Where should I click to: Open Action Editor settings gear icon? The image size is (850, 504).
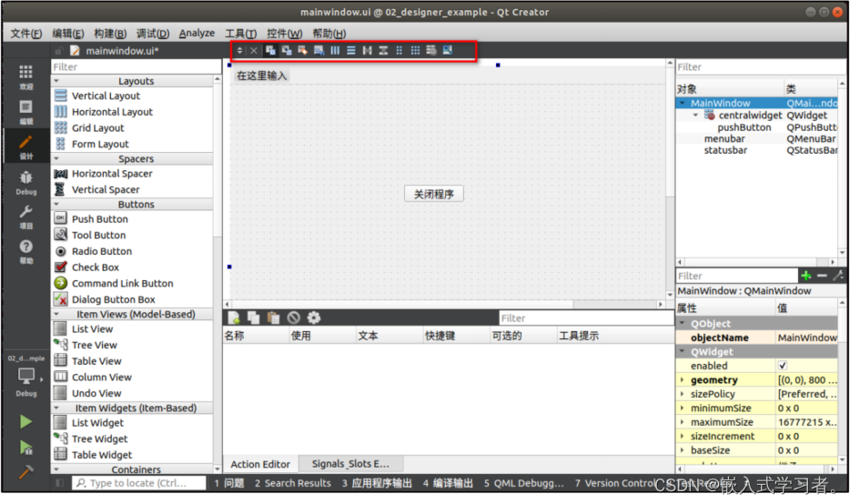click(313, 318)
